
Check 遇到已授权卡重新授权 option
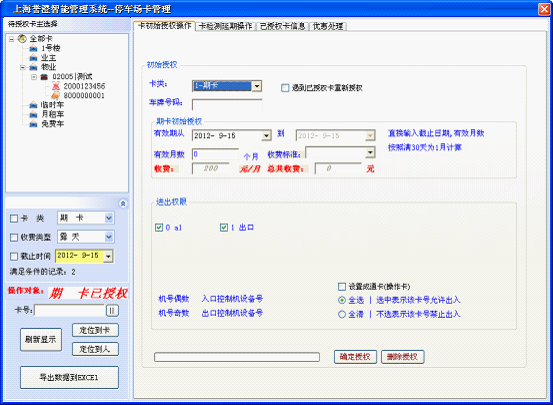[285, 88]
